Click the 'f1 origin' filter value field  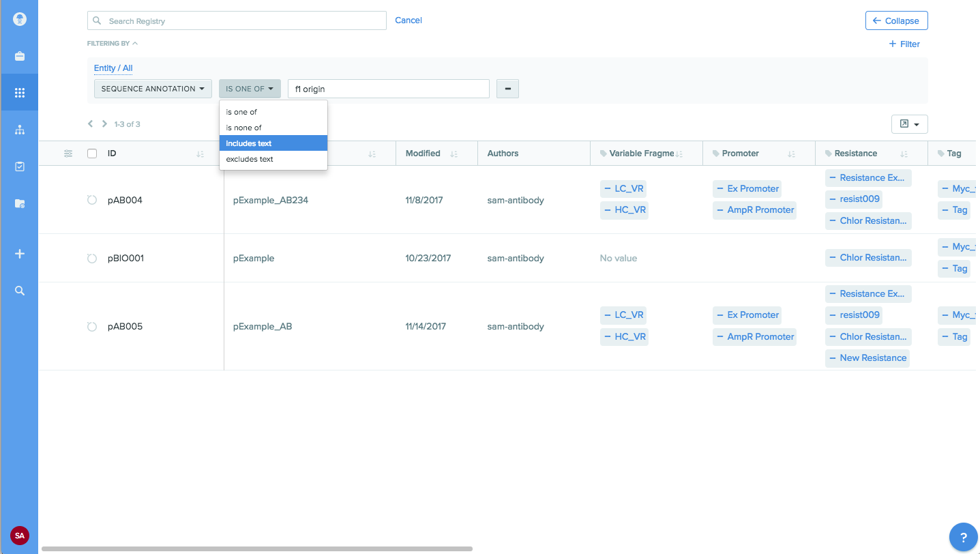tap(389, 89)
